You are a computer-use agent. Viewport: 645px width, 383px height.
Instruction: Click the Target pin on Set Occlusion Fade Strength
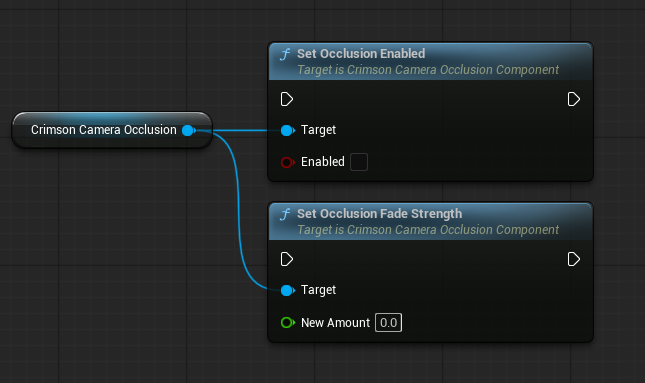coord(288,290)
